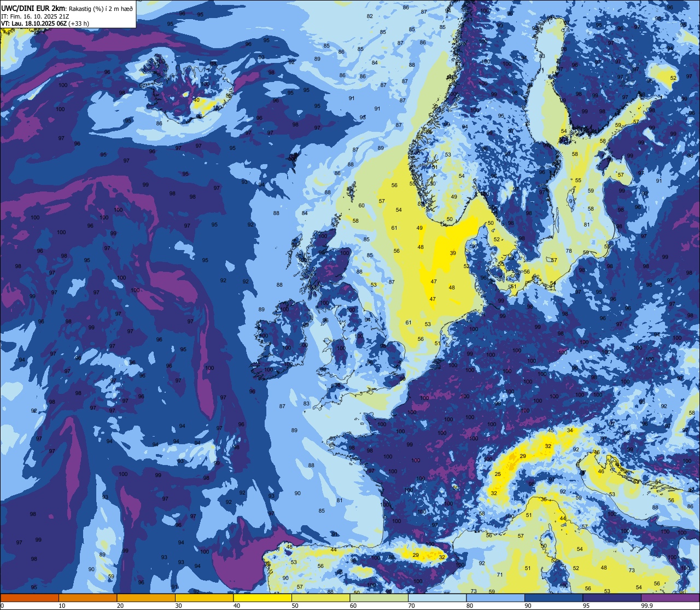Click the map value '40' over Iceland

pos(196,100)
